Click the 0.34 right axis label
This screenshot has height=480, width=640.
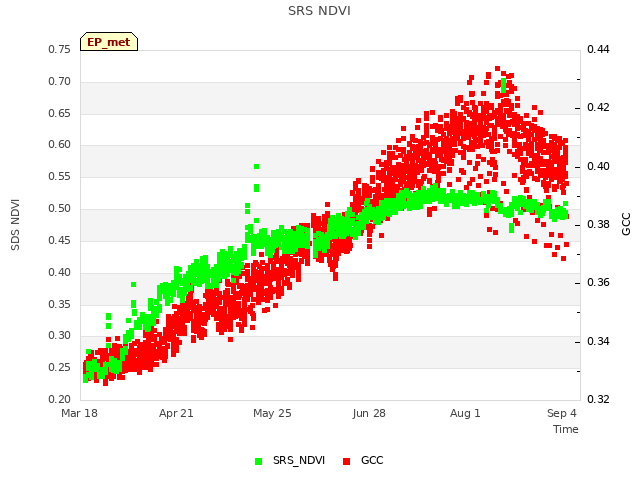point(598,341)
